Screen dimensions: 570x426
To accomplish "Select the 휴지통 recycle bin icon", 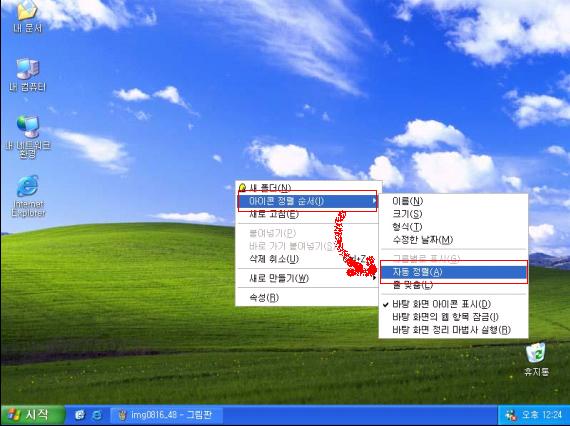I will [536, 359].
